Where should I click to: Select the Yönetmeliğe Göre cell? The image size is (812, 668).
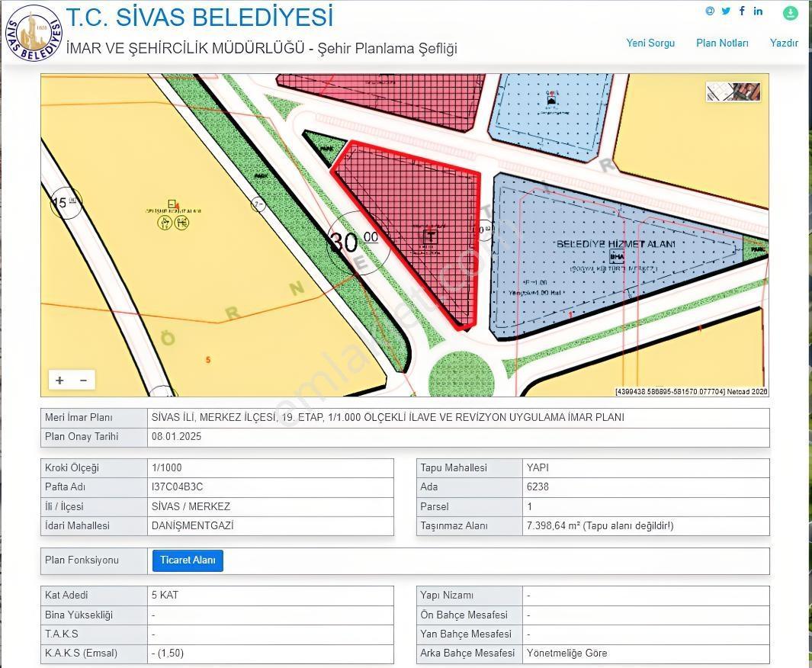[x=646, y=653]
